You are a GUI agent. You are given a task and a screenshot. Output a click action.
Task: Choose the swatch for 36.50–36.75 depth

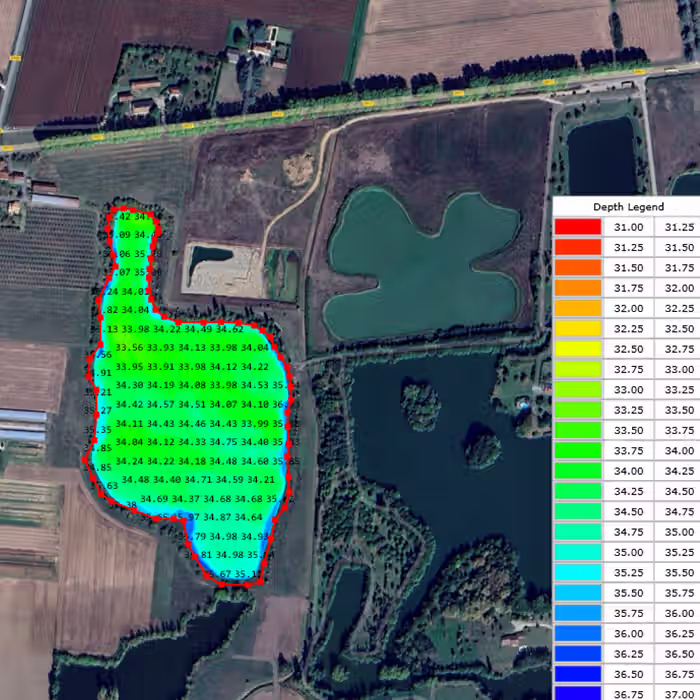pyautogui.click(x=578, y=674)
